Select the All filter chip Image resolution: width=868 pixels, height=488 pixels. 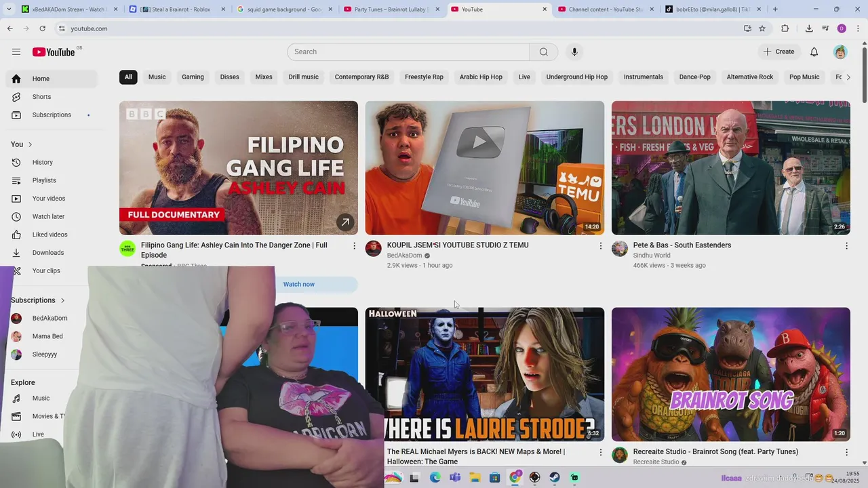(128, 77)
